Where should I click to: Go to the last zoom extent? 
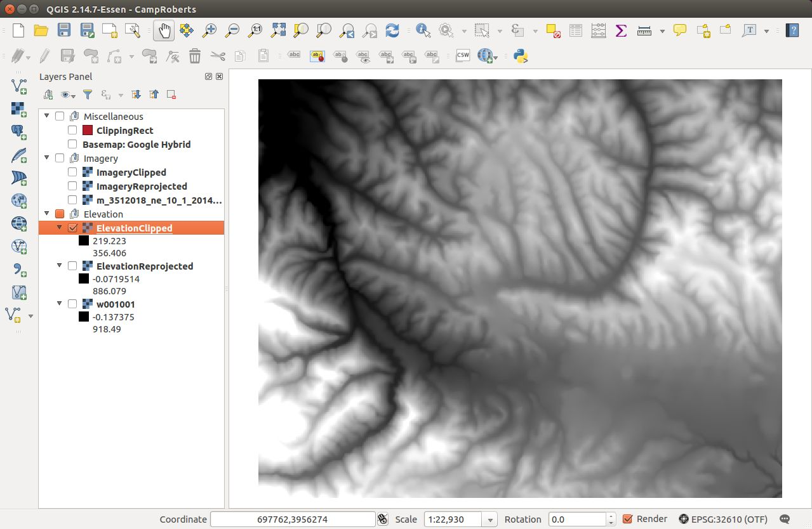347,30
